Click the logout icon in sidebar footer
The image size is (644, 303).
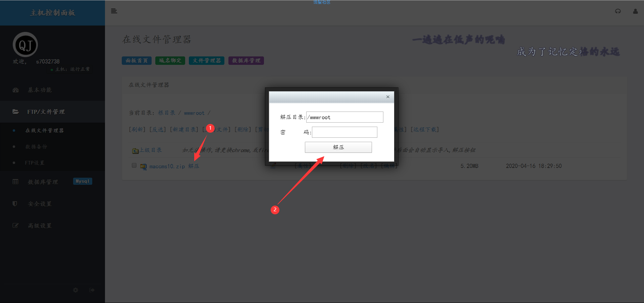pyautogui.click(x=92, y=290)
